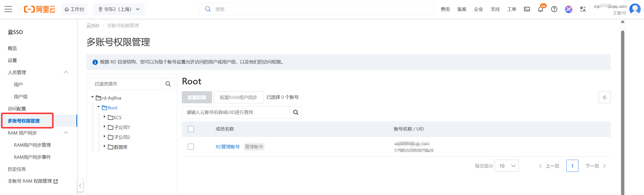
Task: Open the RD管理账号 member link
Action: click(x=227, y=147)
